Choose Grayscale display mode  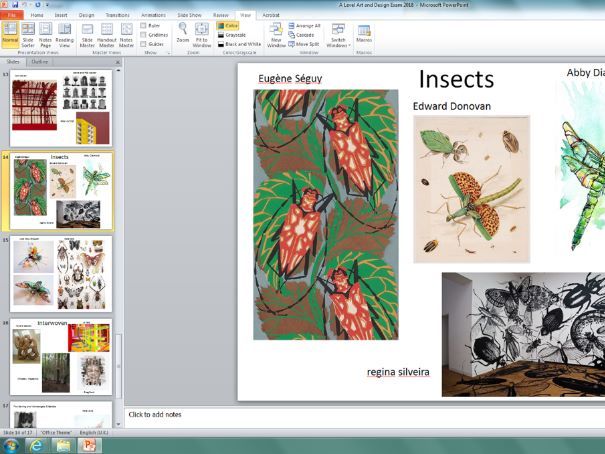pyautogui.click(x=232, y=35)
